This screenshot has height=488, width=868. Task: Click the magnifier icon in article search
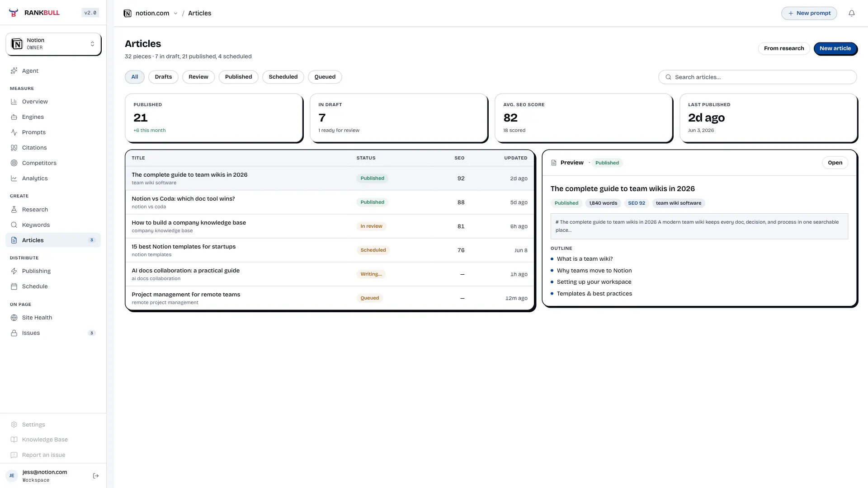point(668,77)
